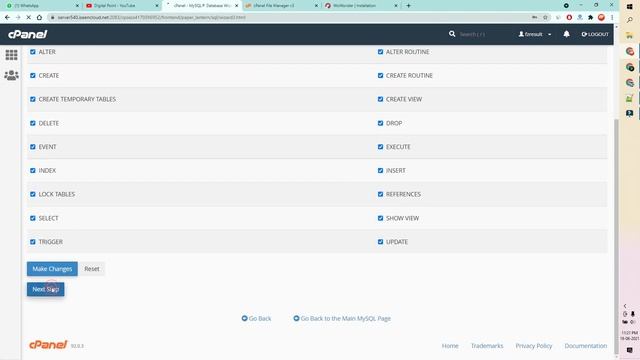Close the cPanel File Manager tab
The height and width of the screenshot is (360, 640).
316,6
